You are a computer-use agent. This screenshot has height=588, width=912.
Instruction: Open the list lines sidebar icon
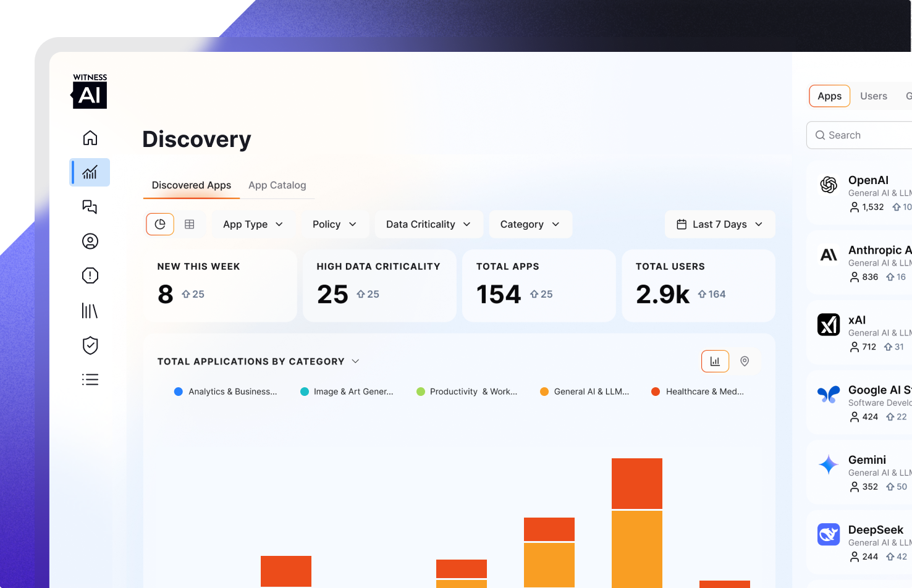pyautogui.click(x=90, y=379)
